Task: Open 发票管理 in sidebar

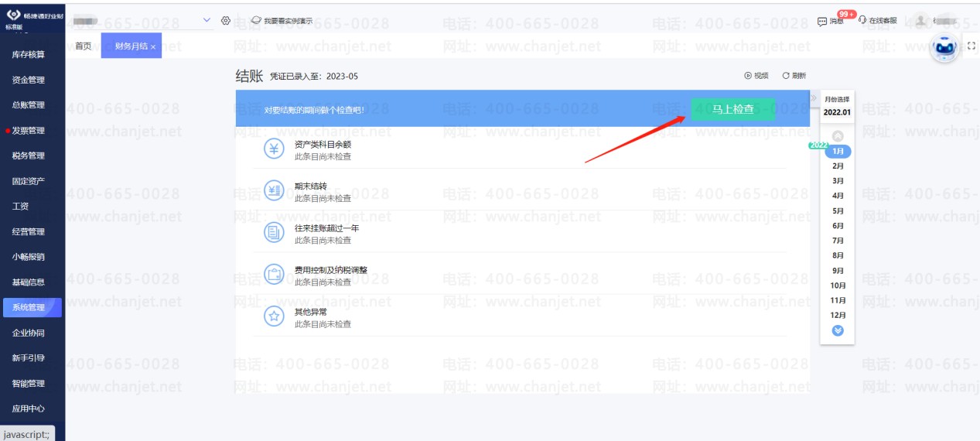Action: coord(29,131)
